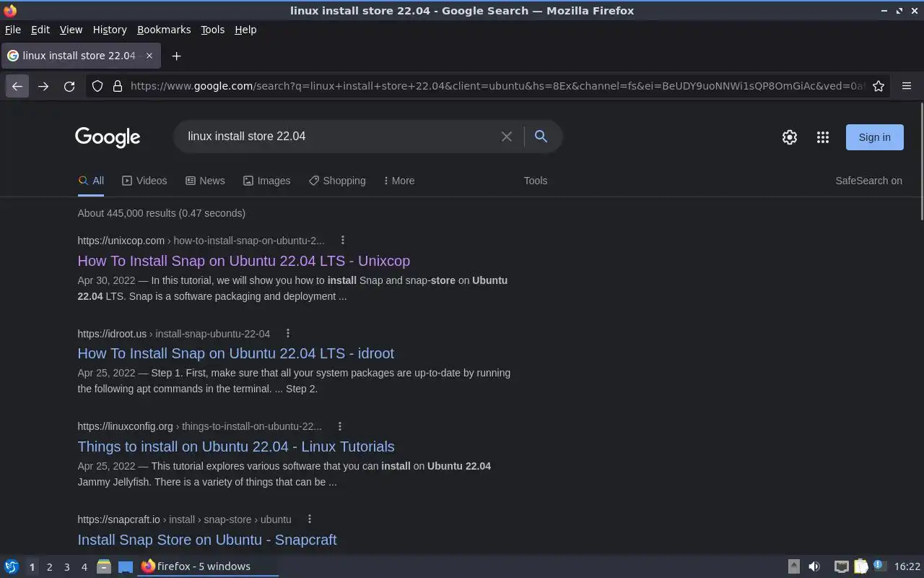Screen dimensions: 924x578
Task: Click the https://idroot.us result URL
Action: 112,333
